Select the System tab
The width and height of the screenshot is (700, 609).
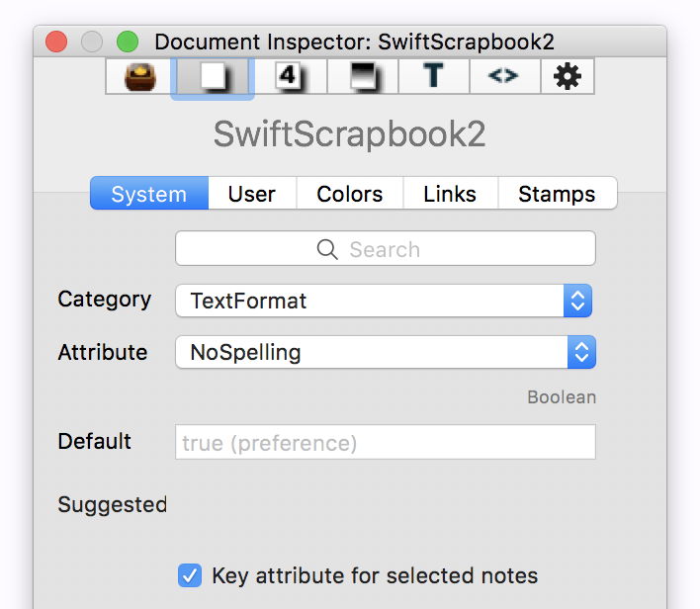[x=149, y=194]
